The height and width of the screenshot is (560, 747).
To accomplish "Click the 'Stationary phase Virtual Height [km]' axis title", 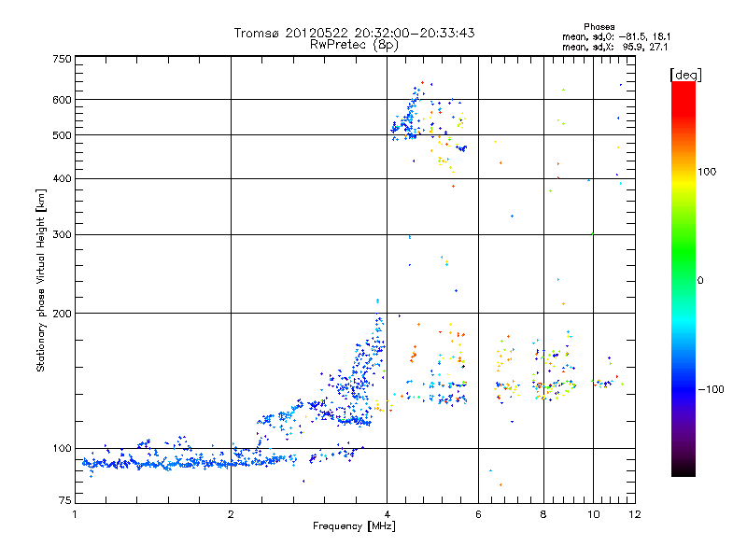I will pos(41,280).
